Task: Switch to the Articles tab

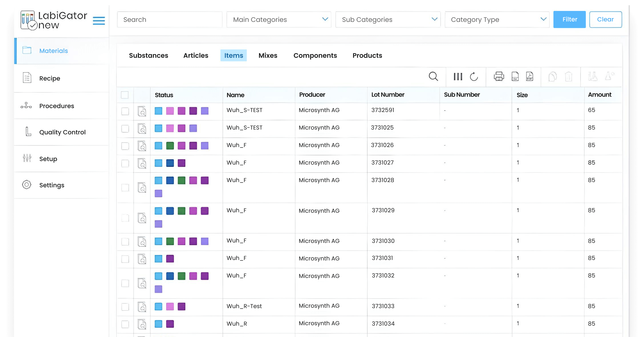Action: coord(196,55)
